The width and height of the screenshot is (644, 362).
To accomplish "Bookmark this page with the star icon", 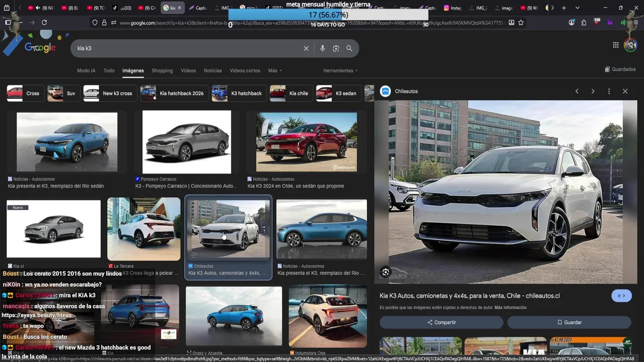I will pos(521,23).
